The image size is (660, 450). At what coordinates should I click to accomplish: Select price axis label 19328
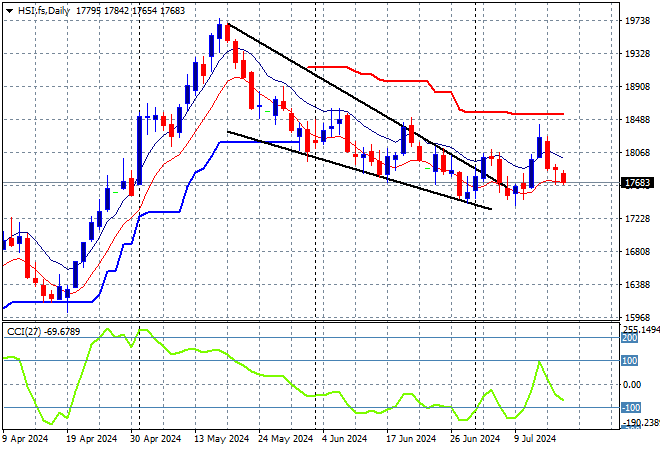point(638,54)
